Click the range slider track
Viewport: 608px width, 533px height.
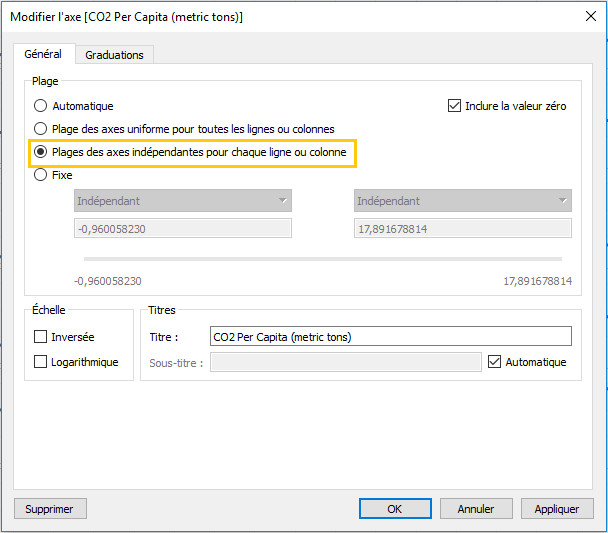[323, 259]
